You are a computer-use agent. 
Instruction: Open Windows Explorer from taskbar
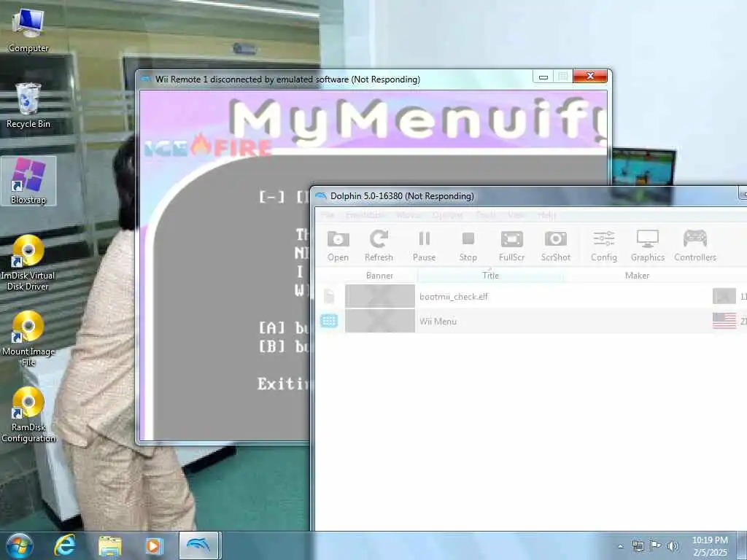click(x=110, y=546)
